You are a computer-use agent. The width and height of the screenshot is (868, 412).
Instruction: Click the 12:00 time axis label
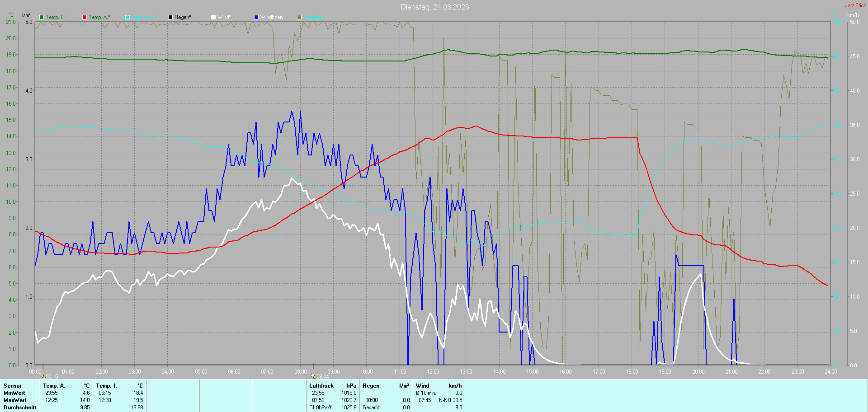tap(433, 372)
